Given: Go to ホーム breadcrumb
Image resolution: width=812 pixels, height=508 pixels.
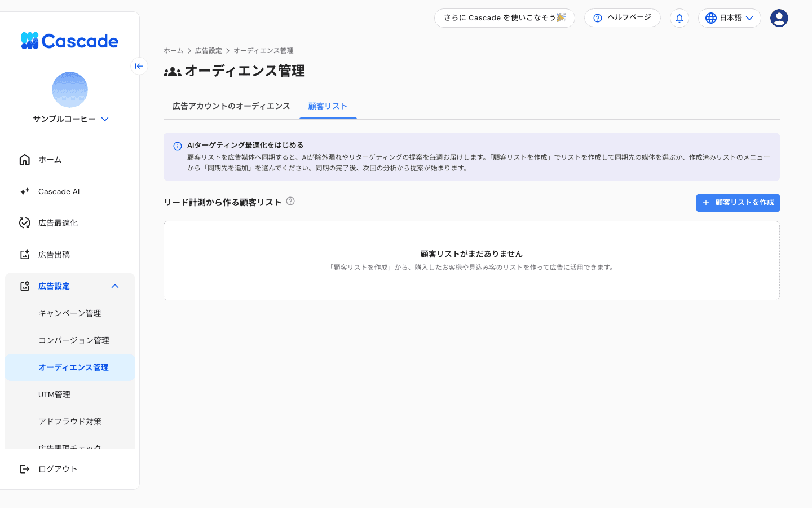Looking at the screenshot, I should [x=174, y=51].
